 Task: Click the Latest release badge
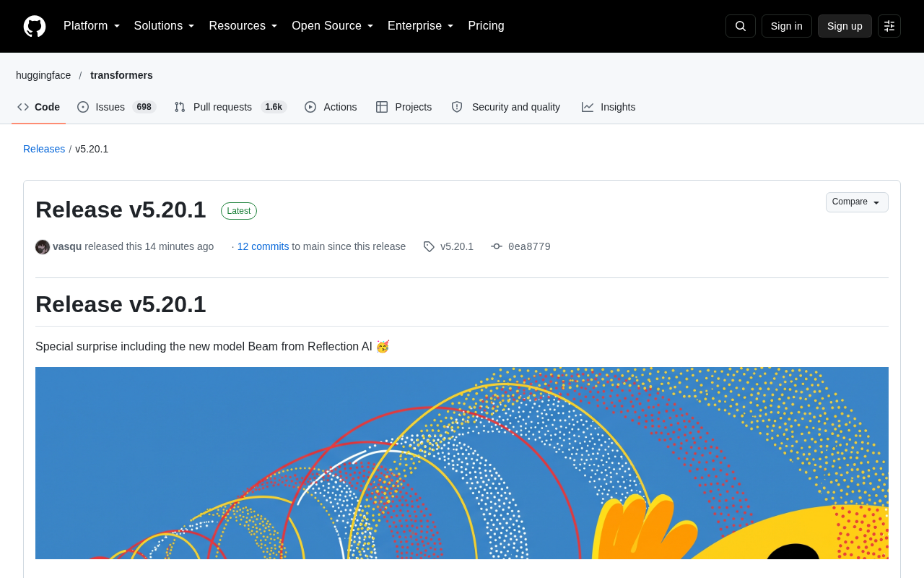click(239, 211)
